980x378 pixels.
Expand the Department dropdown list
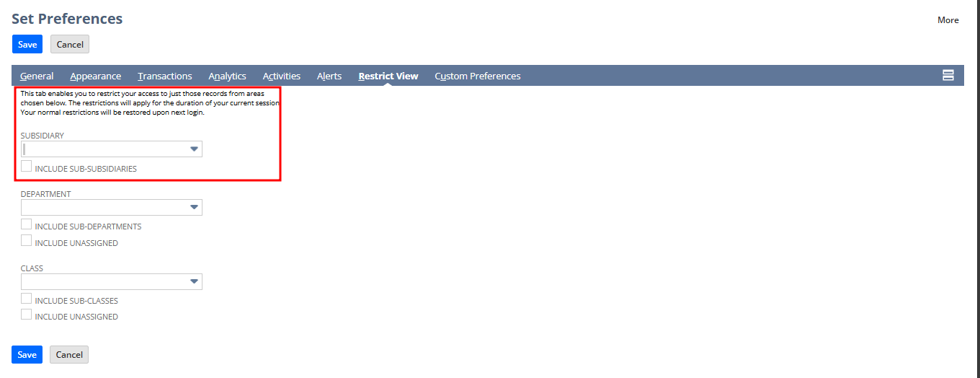pos(194,208)
